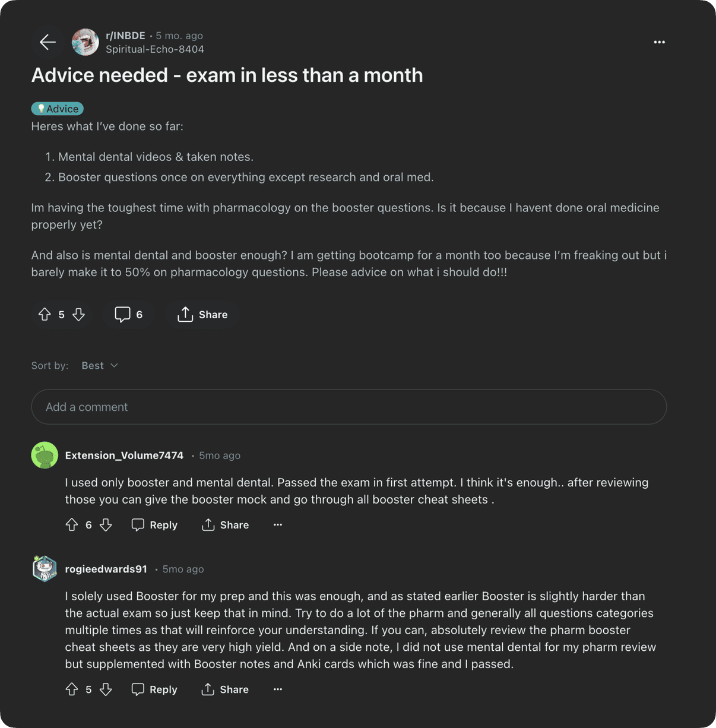Image resolution: width=716 pixels, height=728 pixels.
Task: Downvote Extension_Volume7474's comment
Action: (x=106, y=525)
